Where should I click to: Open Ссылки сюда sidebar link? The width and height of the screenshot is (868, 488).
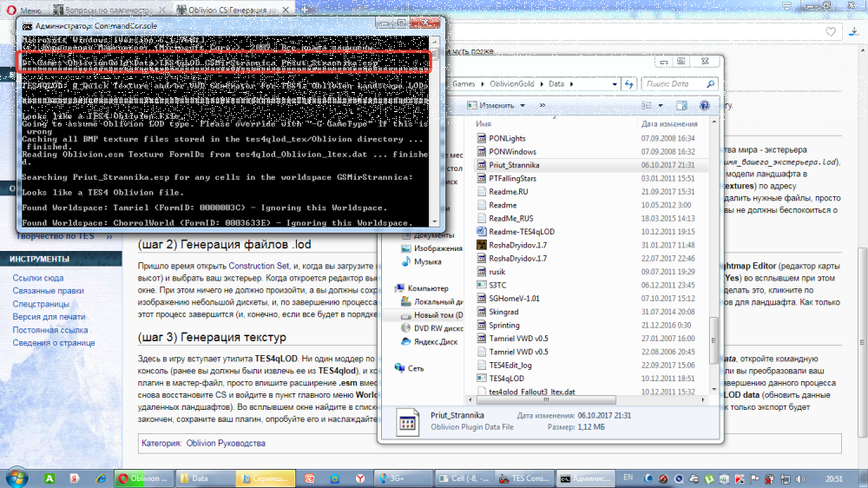pyautogui.click(x=38, y=278)
